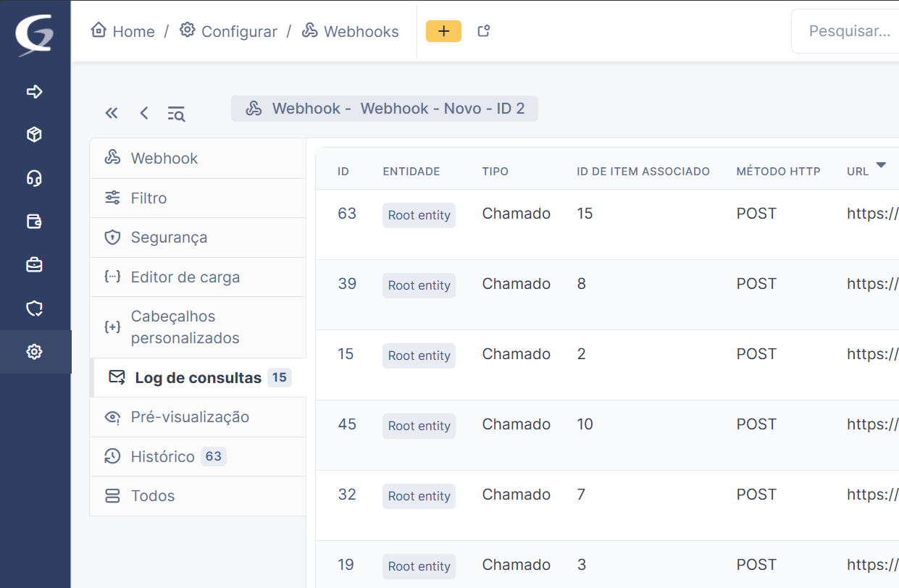Sort by the URL column arrow
Viewport: 899px width, 588px height.
881,166
